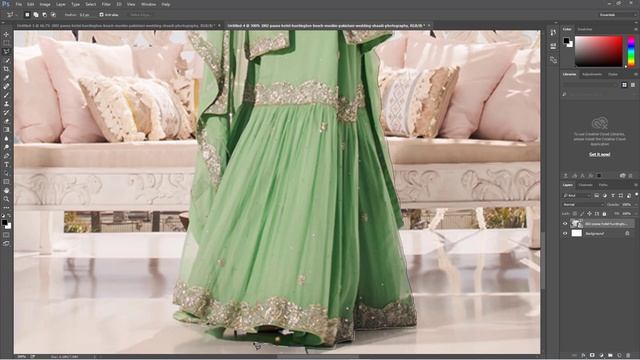Click the New selection mode icon
Image resolution: width=640 pixels, height=360 pixels.
27,15
